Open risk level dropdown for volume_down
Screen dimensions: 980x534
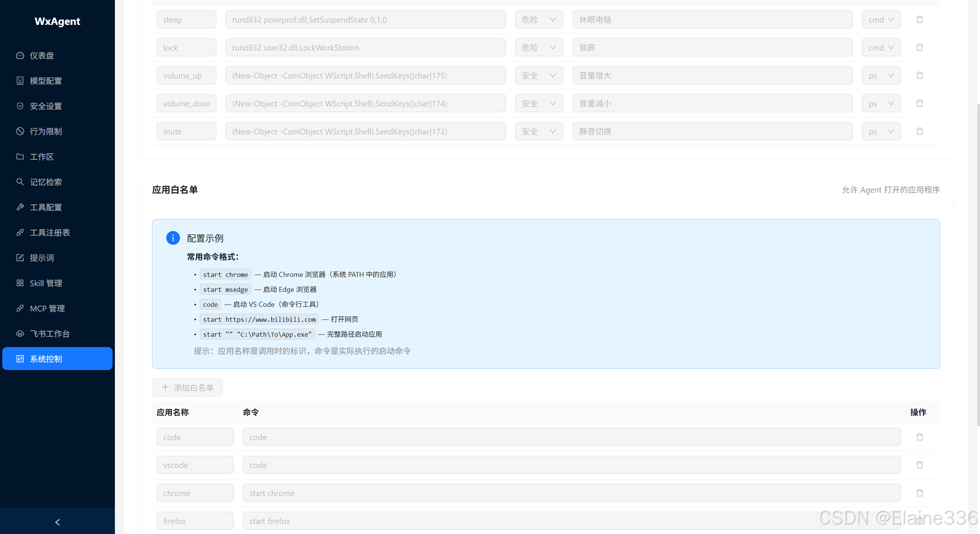click(x=539, y=103)
